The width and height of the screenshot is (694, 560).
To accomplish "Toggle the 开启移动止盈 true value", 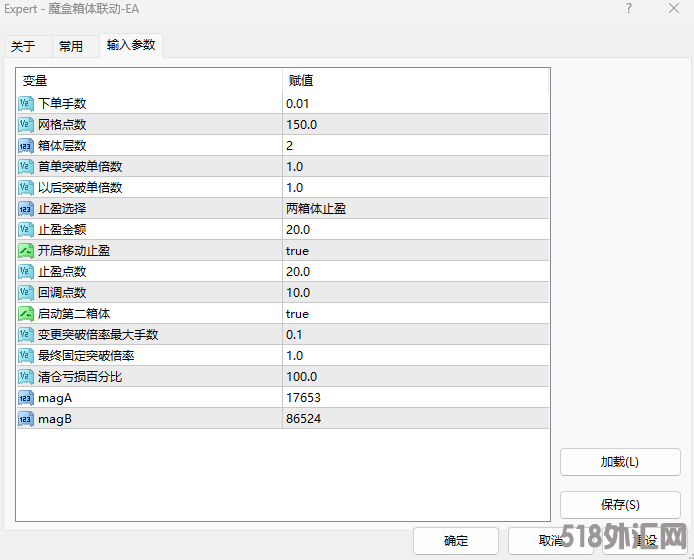I will 416,251.
